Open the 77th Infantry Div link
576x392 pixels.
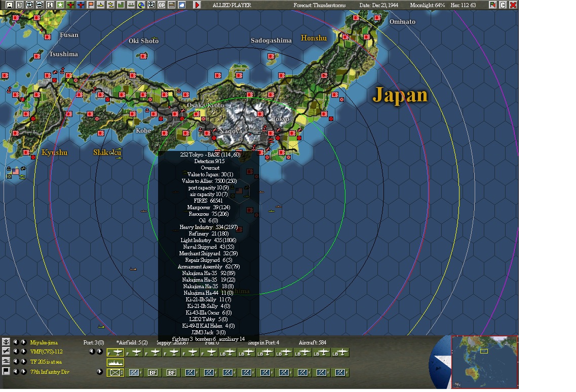click(50, 372)
